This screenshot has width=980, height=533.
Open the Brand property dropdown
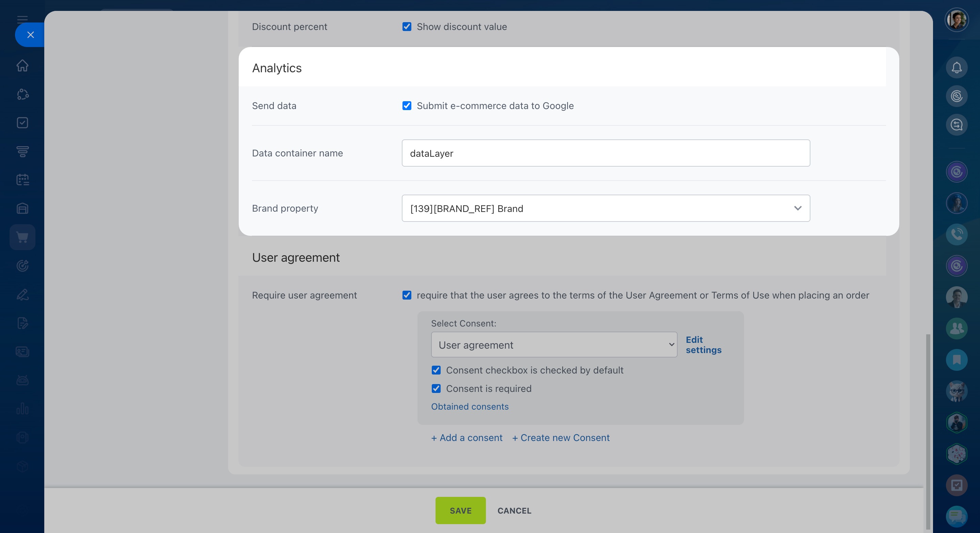[606, 208]
